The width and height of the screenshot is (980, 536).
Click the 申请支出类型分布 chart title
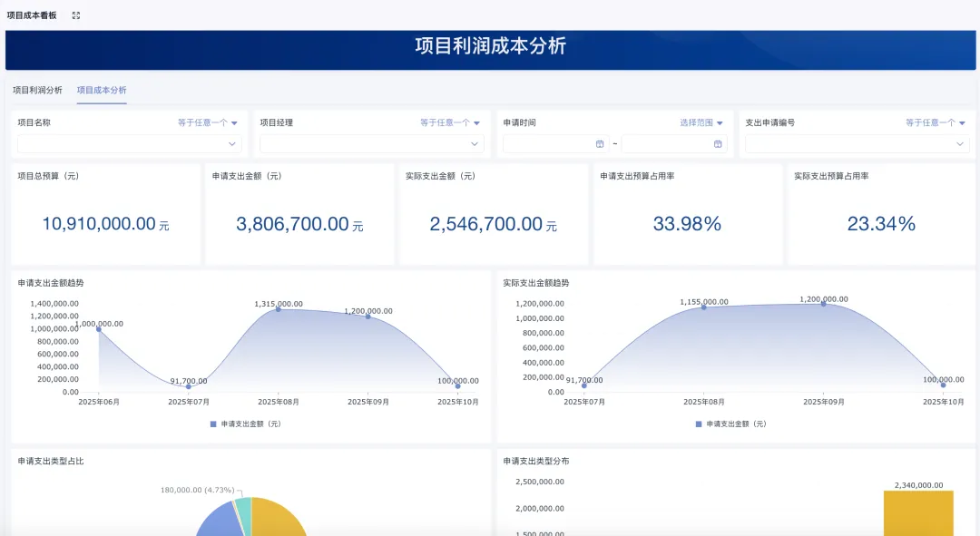pyautogui.click(x=536, y=461)
